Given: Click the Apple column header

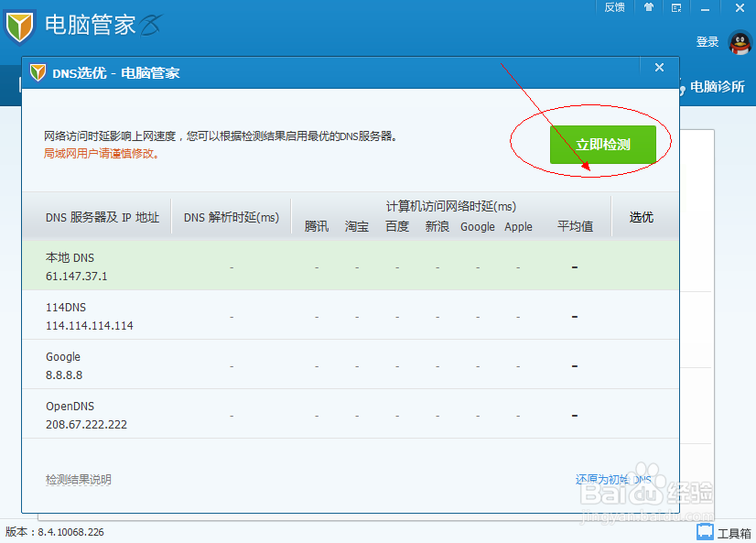Looking at the screenshot, I should coord(518,227).
